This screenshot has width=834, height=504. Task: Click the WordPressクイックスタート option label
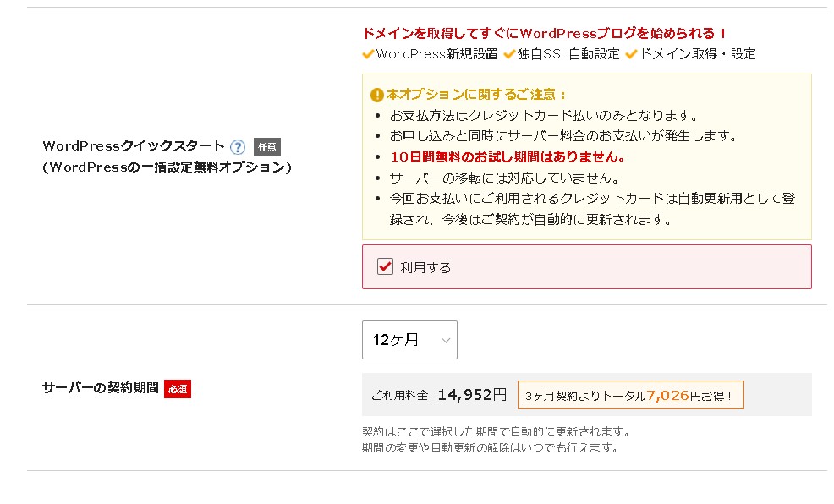coord(134,146)
